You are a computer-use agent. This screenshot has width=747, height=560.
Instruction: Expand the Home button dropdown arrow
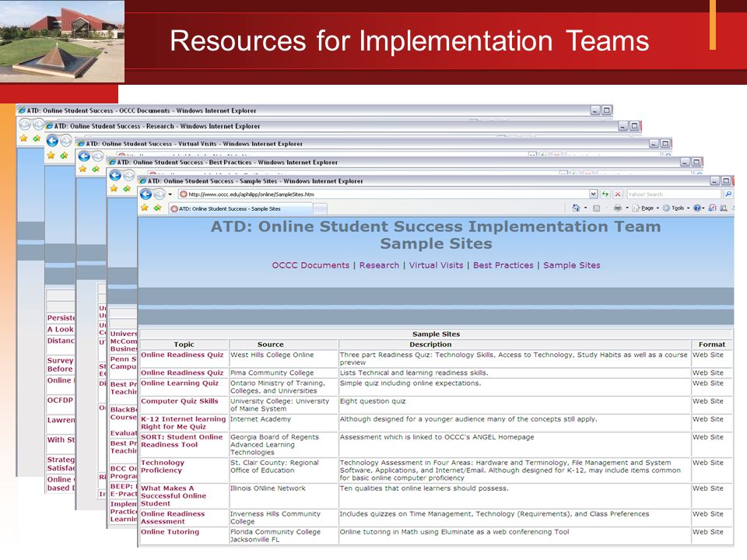(x=585, y=208)
